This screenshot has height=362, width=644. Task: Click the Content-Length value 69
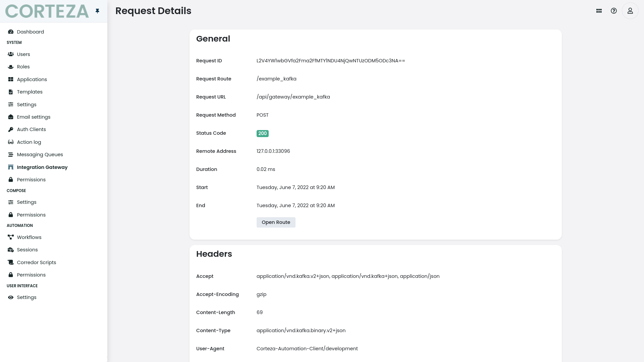(x=260, y=312)
